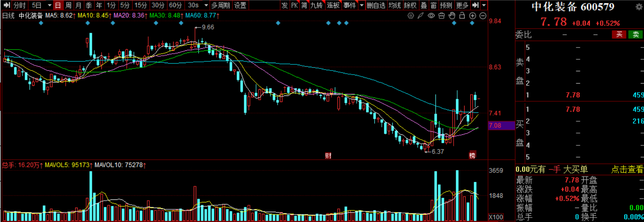Switch to 60分 minute chart
Image resolution: width=644 pixels, height=222 pixels.
point(176,5)
